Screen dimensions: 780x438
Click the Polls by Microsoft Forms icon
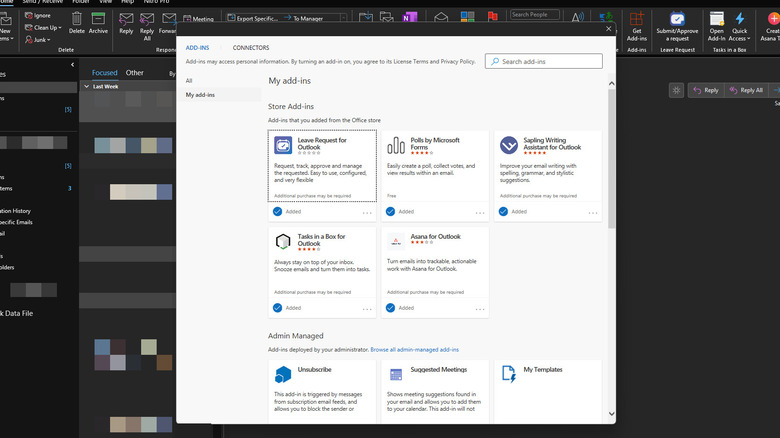[x=396, y=145]
